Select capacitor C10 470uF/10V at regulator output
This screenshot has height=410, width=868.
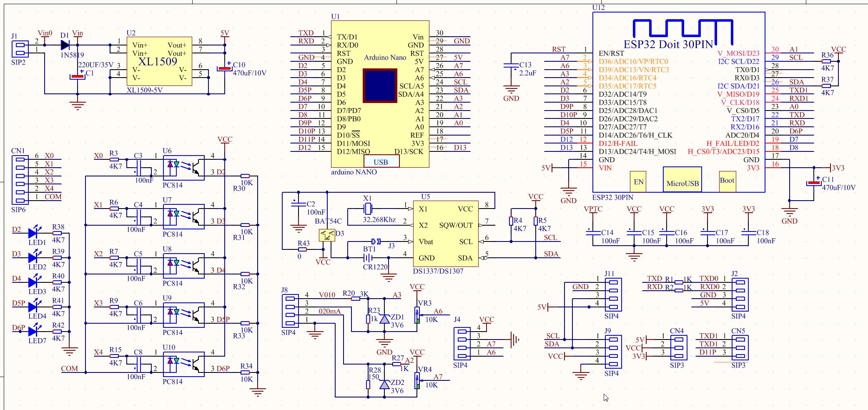pos(225,68)
